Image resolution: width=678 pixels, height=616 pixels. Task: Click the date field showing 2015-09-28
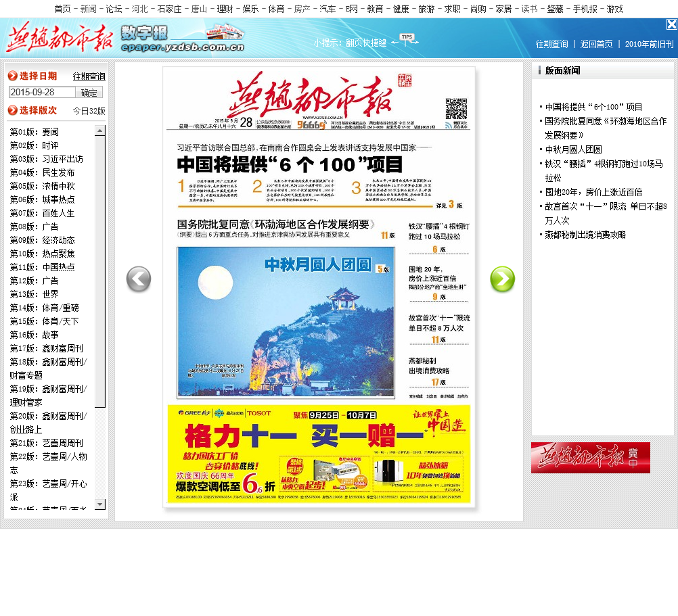pyautogui.click(x=42, y=92)
